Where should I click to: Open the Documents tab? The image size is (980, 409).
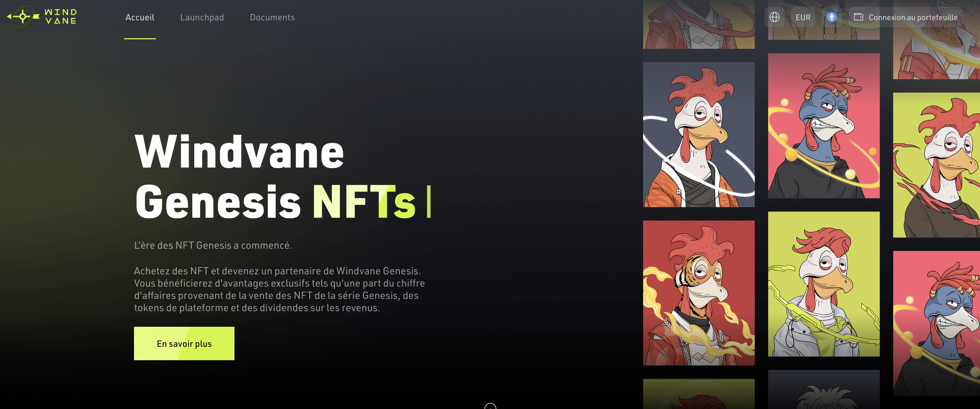click(272, 18)
